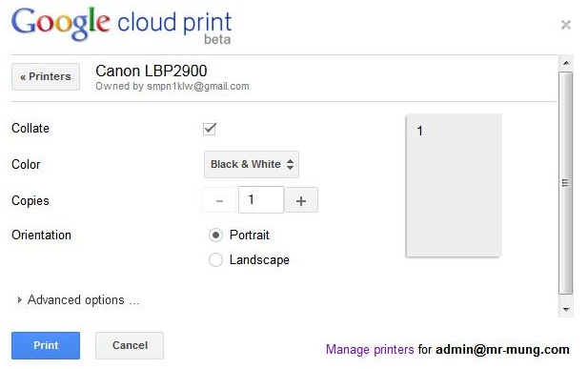
Task: Select the Landscape orientation radio button
Action: coord(215,259)
